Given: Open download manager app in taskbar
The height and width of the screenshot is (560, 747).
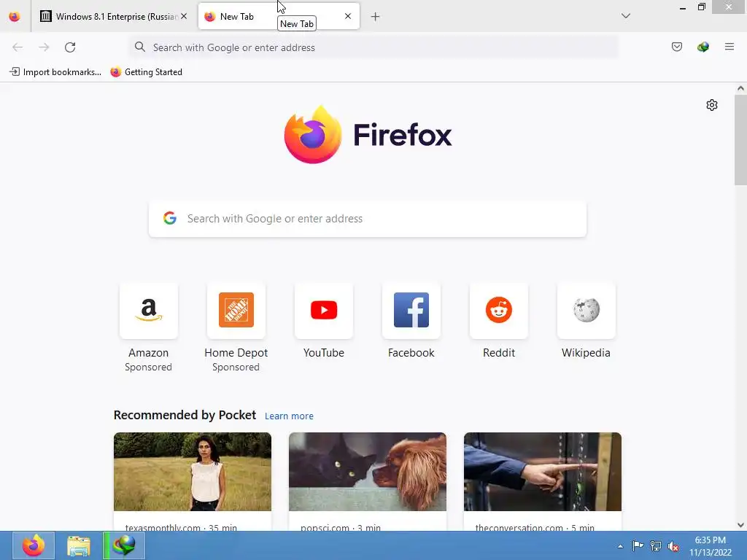Looking at the screenshot, I should 124,545.
